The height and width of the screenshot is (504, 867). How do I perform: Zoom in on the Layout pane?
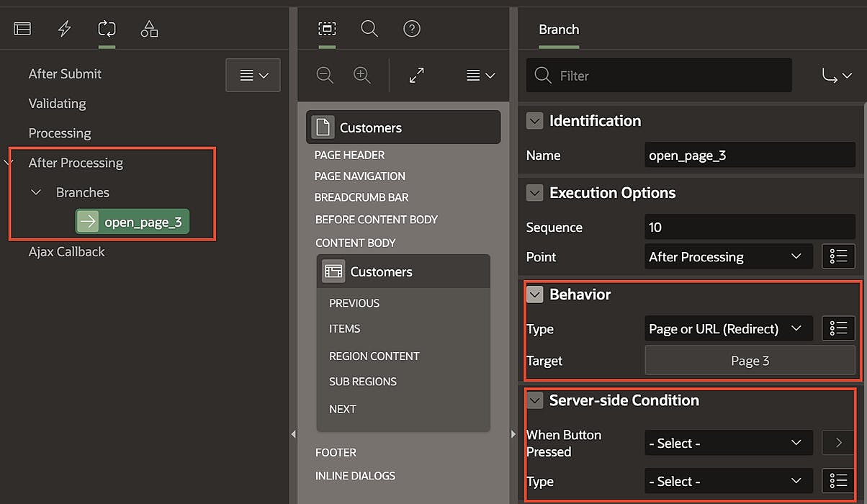(361, 75)
